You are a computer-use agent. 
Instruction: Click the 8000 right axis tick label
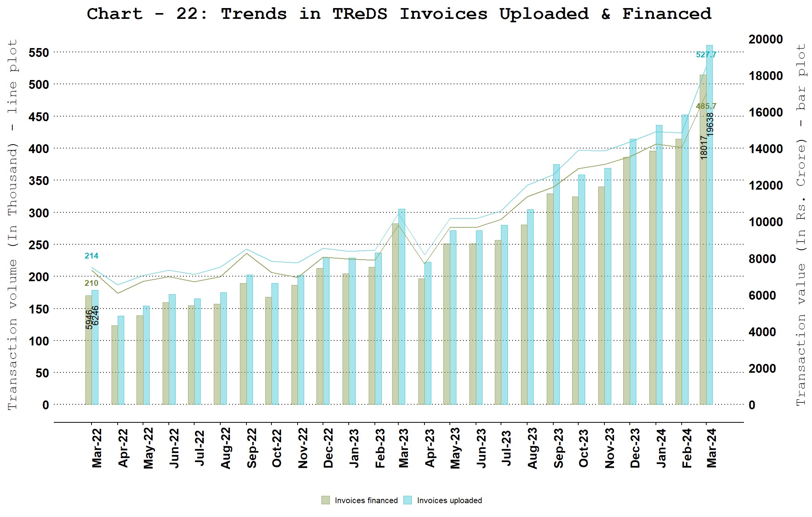coord(762,258)
